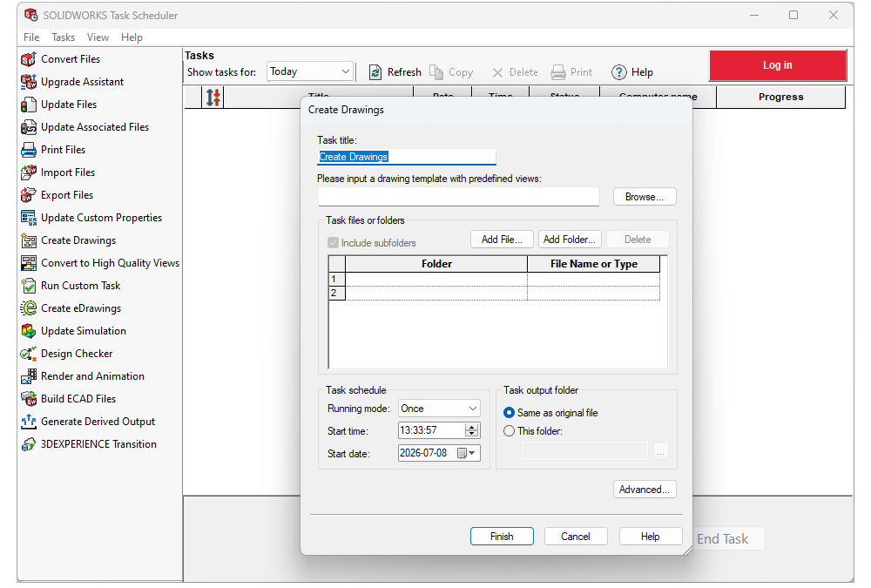
Task: Click the Run Custom Task icon
Action: [x=29, y=286]
